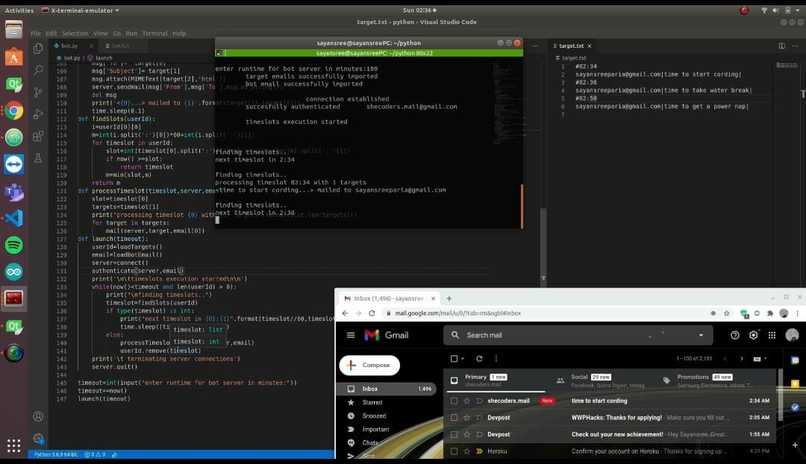
Task: Go back in Chrome browser
Action: click(345, 313)
